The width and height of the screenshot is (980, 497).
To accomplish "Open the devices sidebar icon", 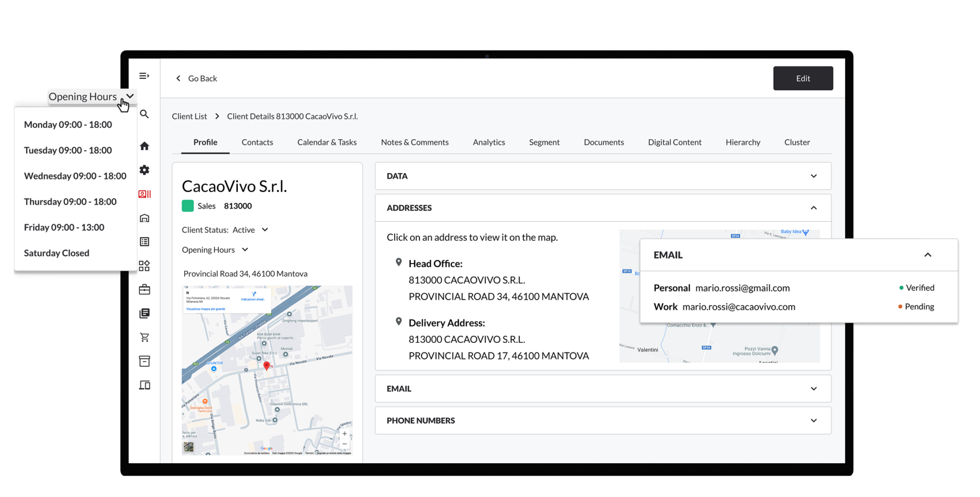I will tap(144, 385).
